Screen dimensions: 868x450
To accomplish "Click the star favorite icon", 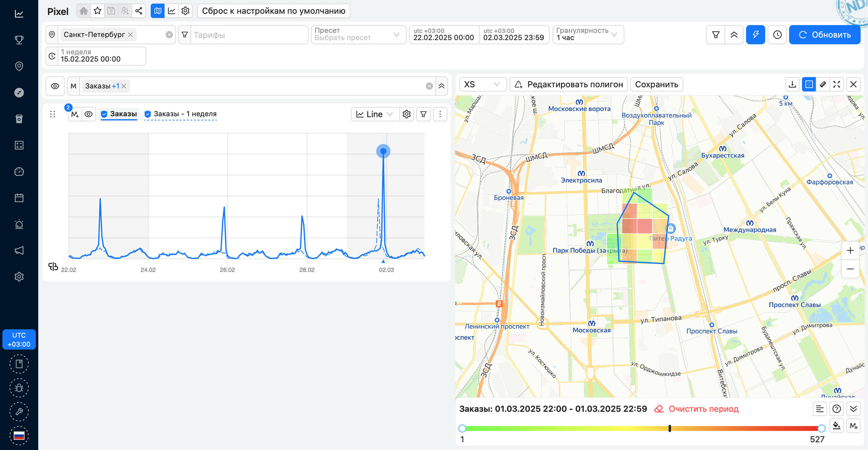I will click(x=97, y=11).
